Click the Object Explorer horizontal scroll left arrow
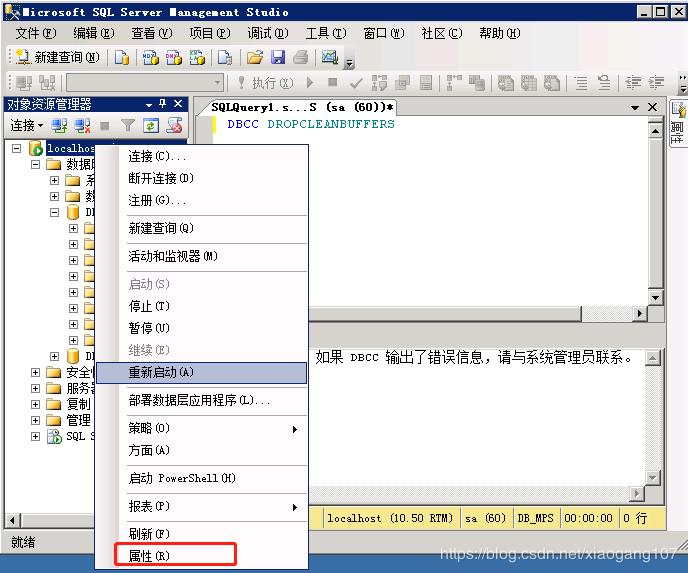688x573 pixels. (x=12, y=521)
